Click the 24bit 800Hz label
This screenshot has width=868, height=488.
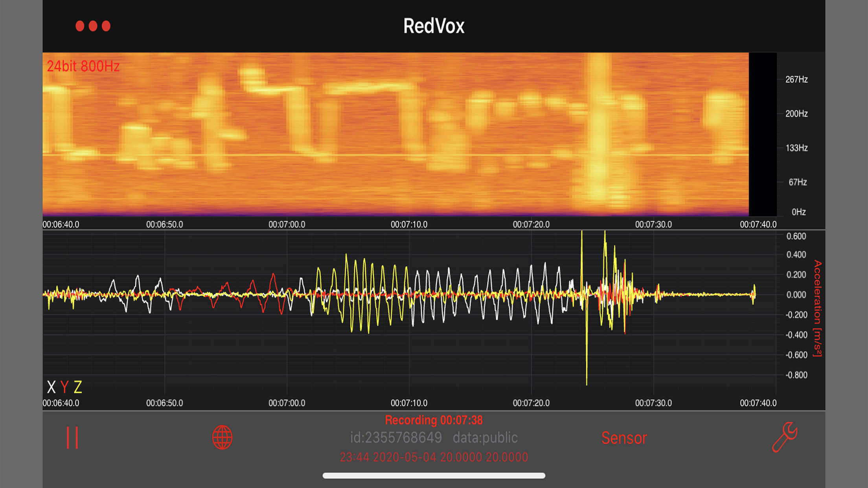(x=83, y=66)
